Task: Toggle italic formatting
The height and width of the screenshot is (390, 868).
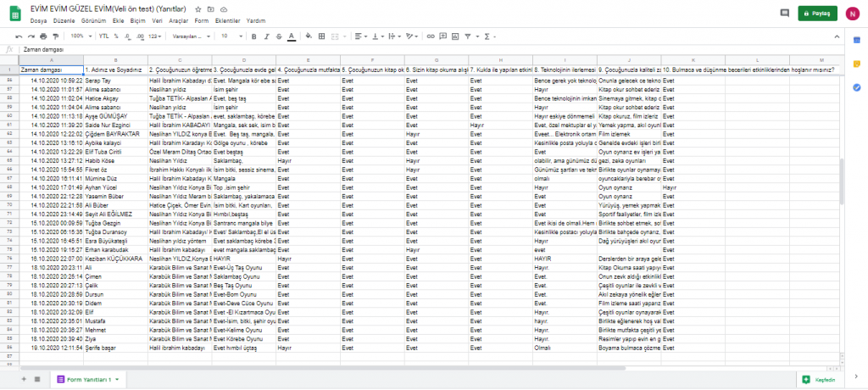Action: coord(265,36)
